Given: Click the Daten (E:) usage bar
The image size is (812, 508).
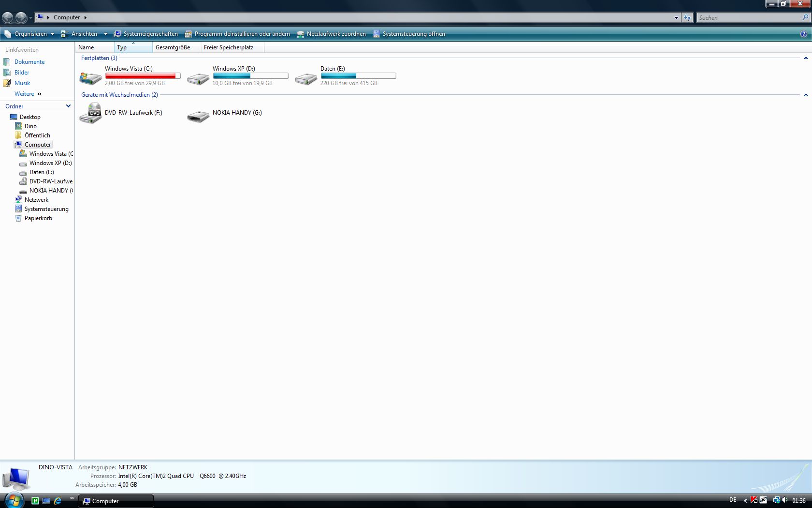Looking at the screenshot, I should click(x=358, y=76).
